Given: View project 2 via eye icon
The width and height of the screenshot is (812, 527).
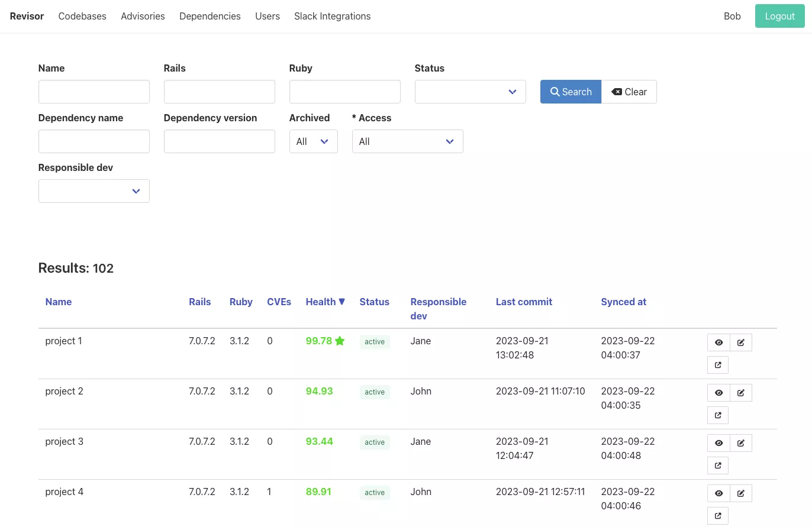Looking at the screenshot, I should (x=718, y=393).
